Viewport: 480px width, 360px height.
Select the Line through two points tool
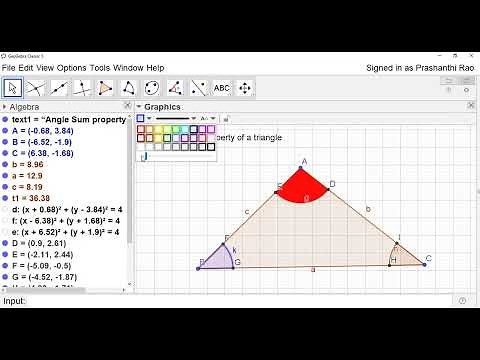[x=59, y=88]
